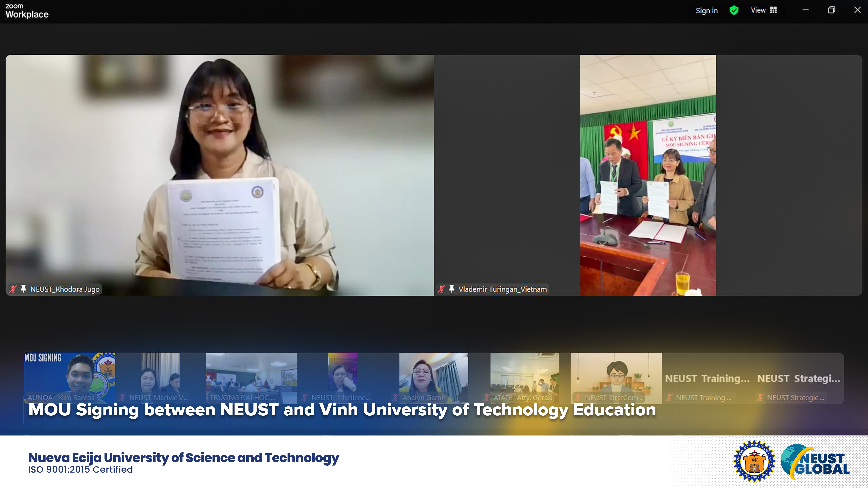Select NEUST_Rhodora Jugo video tile

coord(220,175)
